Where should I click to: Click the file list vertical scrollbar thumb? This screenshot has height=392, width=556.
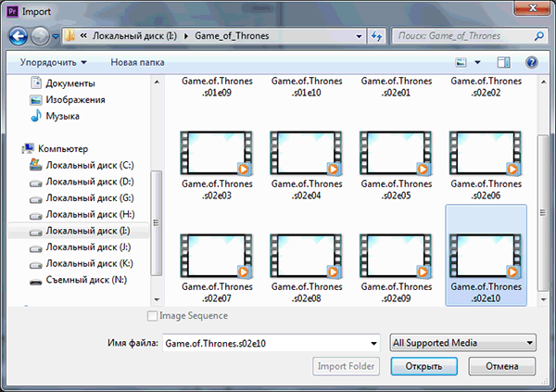click(543, 213)
